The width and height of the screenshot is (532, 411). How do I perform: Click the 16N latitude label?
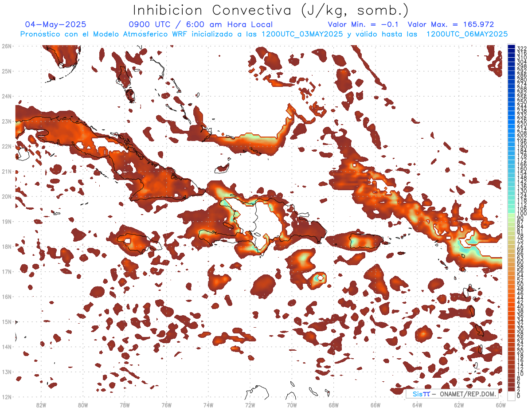(6, 297)
